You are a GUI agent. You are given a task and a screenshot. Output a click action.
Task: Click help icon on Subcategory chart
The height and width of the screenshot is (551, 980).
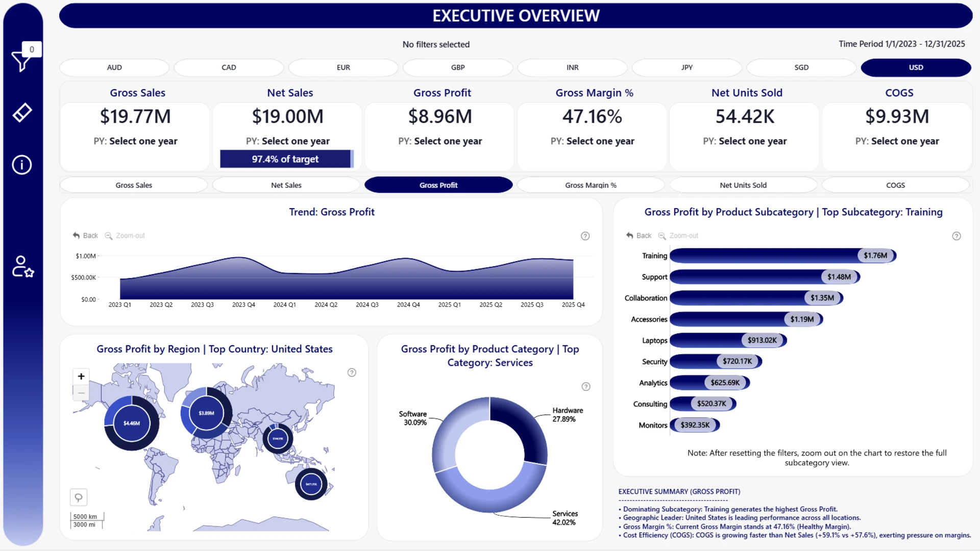pos(957,236)
